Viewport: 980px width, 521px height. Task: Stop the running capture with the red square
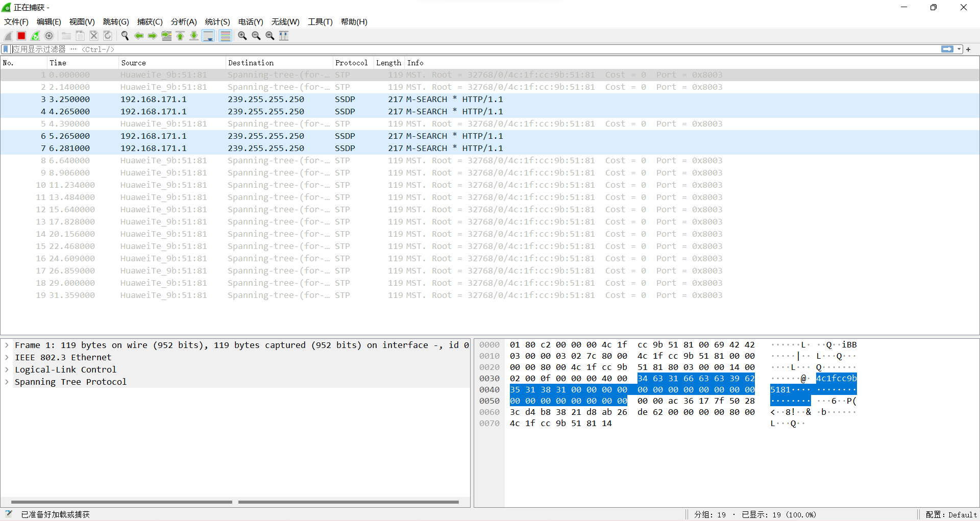point(21,36)
